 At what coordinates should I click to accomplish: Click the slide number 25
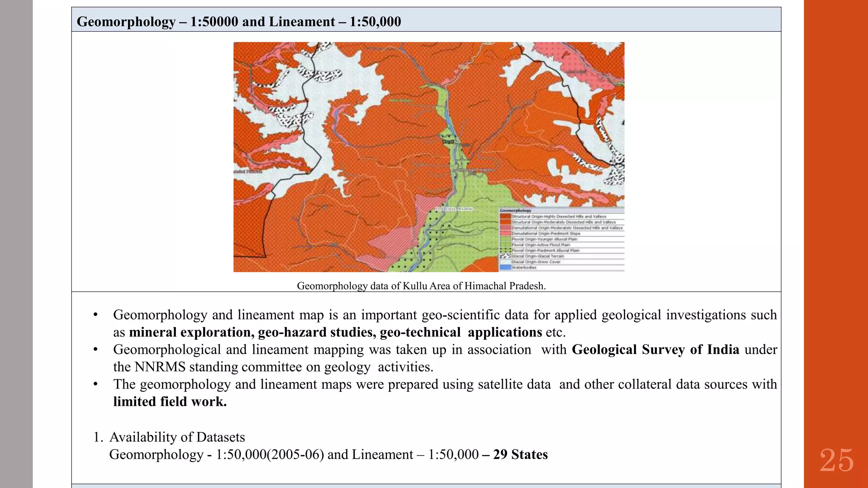[x=836, y=460]
